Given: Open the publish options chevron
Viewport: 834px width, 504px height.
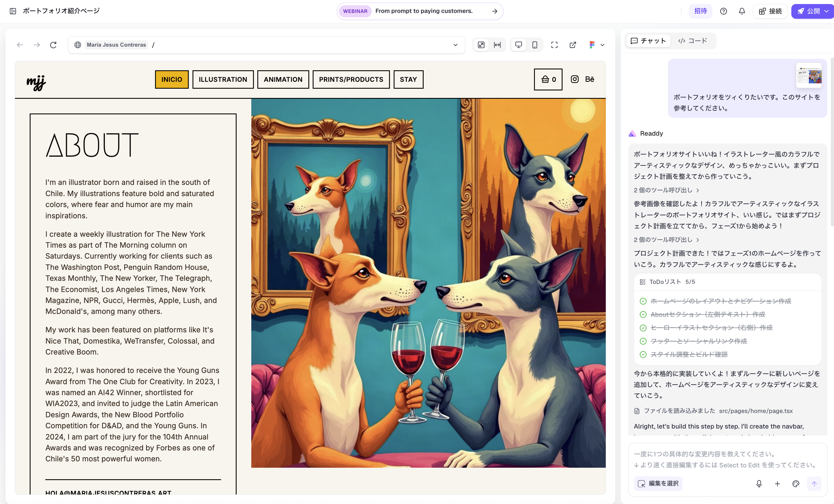Looking at the screenshot, I should tap(826, 11).
